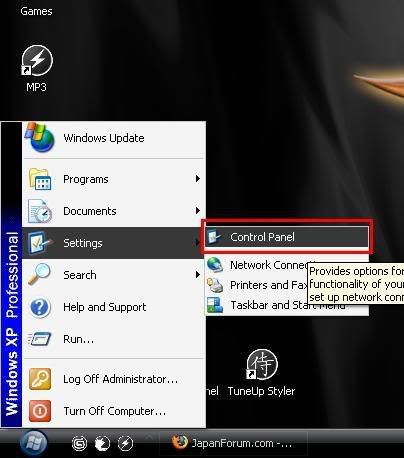
Task: Switch to JapanForum.com taskbar button
Action: tap(233, 444)
